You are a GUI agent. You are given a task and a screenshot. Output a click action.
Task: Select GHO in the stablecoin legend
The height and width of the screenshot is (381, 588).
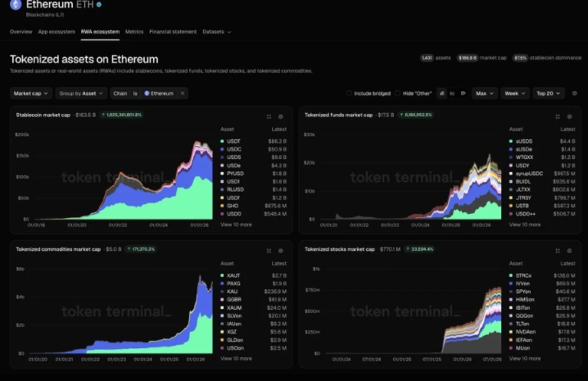pyautogui.click(x=232, y=206)
